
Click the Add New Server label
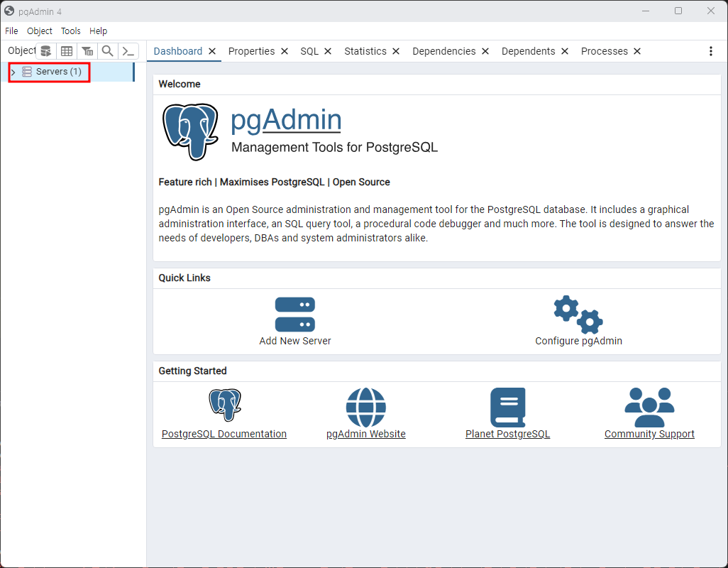pos(295,341)
